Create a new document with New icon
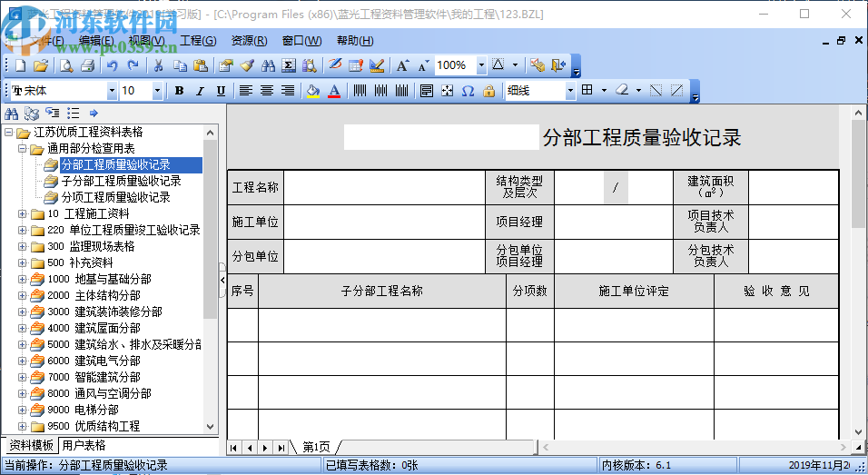Image resolution: width=868 pixels, height=475 pixels. point(21,66)
